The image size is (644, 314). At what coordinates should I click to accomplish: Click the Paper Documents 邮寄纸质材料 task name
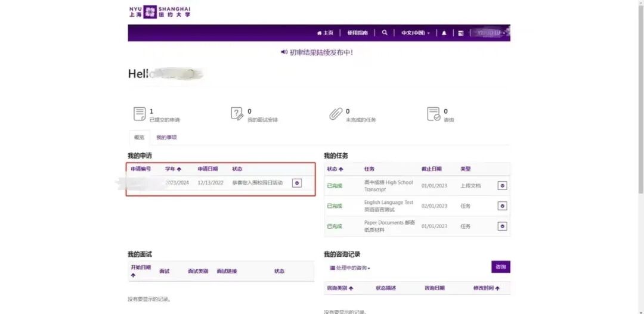coord(389,226)
